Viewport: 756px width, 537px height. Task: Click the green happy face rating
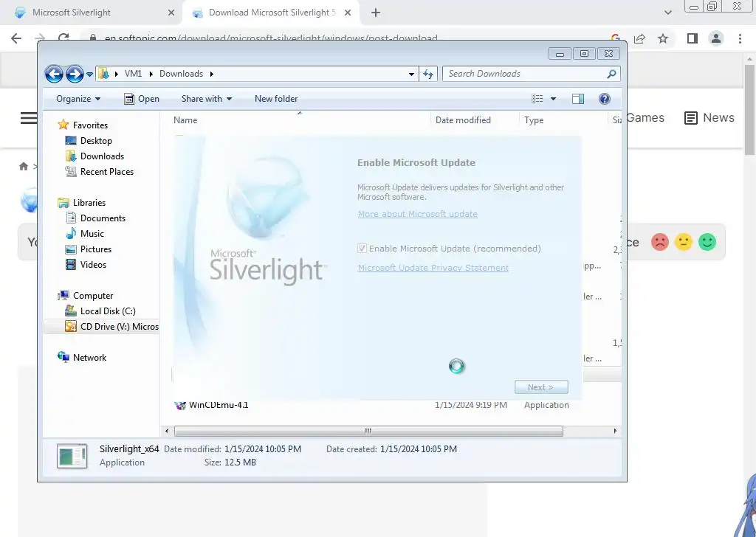pyautogui.click(x=707, y=242)
